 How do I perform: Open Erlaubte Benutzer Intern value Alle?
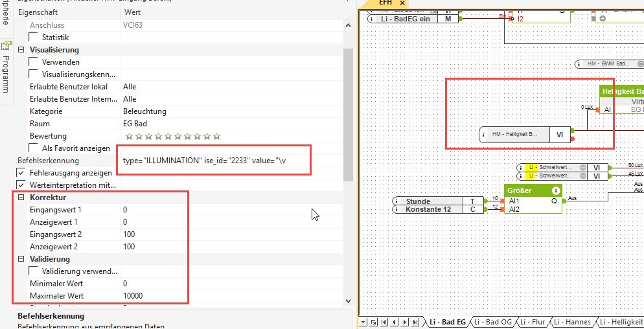pyautogui.click(x=130, y=99)
